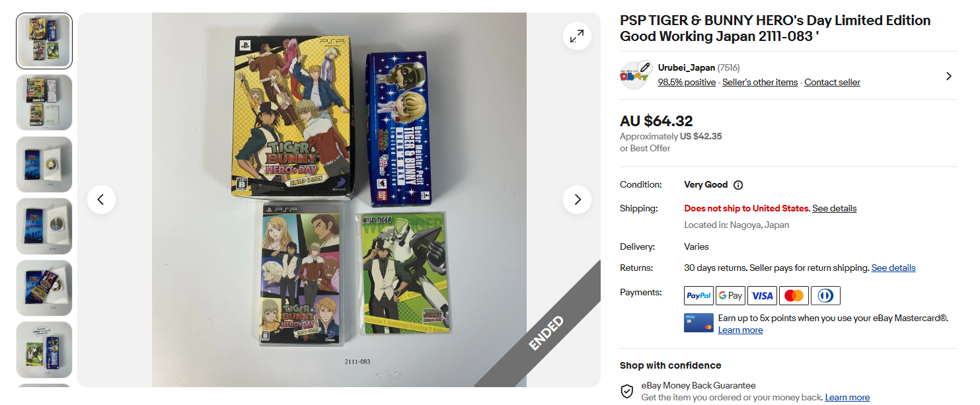Viewport: 980px width, 405px height.
Task: Click the Contact seller link
Action: pyautogui.click(x=832, y=83)
